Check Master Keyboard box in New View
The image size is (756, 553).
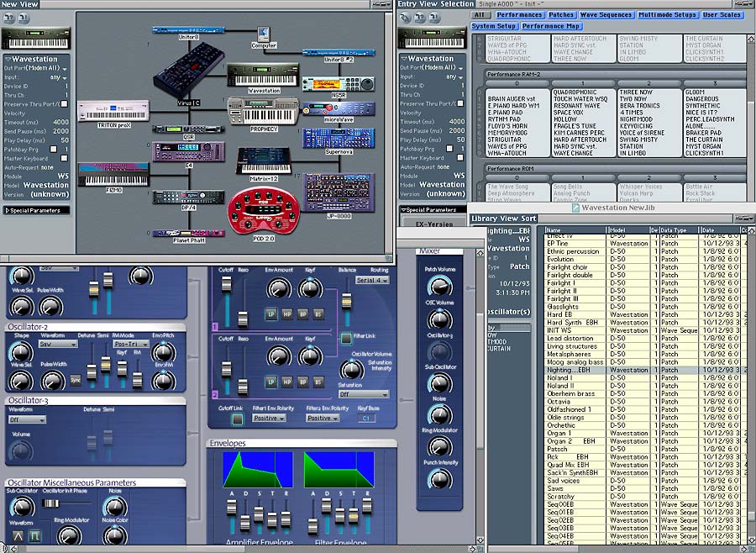(x=64, y=158)
